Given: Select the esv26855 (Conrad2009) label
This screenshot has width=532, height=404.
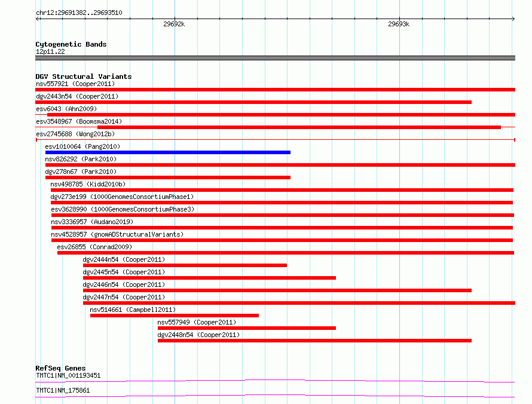Looking at the screenshot, I should 94,247.
